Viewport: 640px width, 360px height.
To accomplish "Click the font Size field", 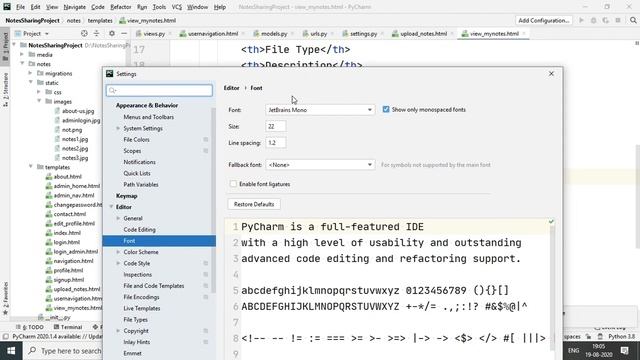I will (276, 127).
